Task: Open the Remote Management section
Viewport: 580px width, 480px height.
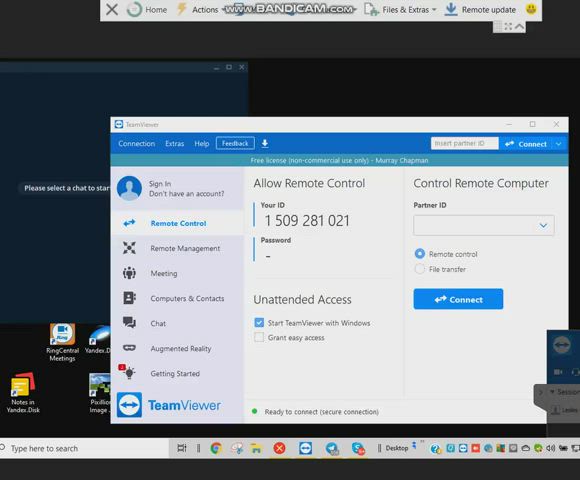Action: [178, 248]
